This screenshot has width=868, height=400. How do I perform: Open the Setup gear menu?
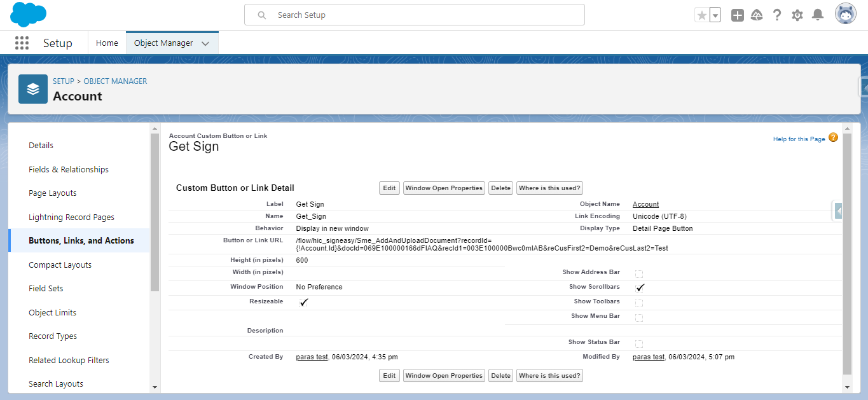[797, 15]
